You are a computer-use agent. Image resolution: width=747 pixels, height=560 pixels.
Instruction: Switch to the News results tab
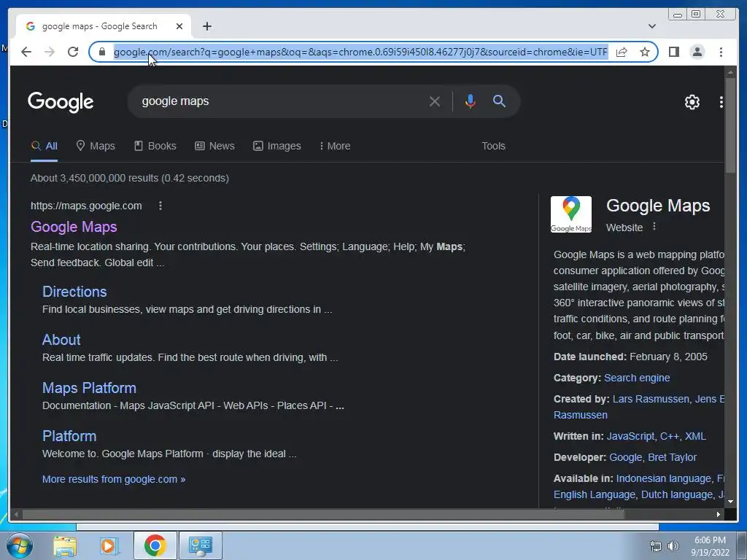point(215,146)
